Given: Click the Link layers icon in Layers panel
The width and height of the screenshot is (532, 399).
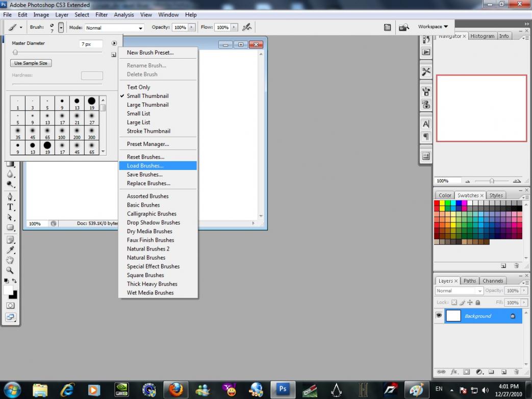Looking at the screenshot, I should pos(441,372).
